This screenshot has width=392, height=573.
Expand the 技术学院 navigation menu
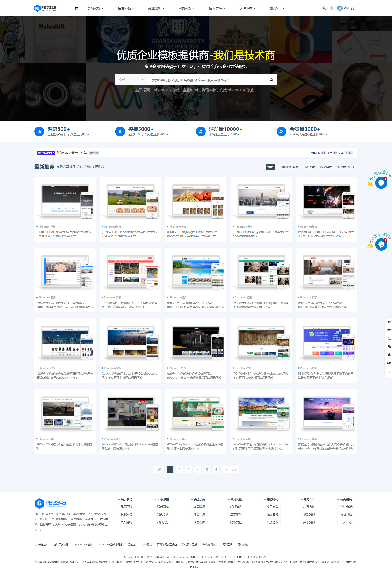click(217, 8)
